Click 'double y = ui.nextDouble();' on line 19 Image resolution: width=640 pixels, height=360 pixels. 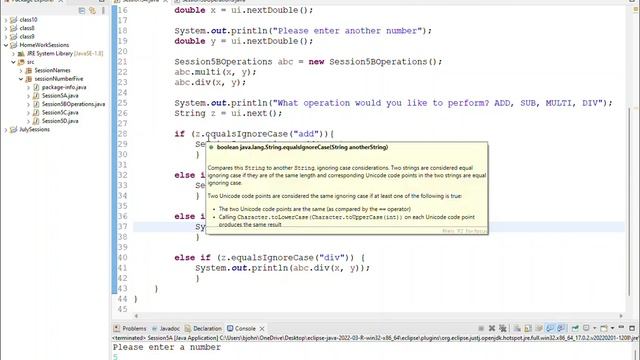pos(244,41)
